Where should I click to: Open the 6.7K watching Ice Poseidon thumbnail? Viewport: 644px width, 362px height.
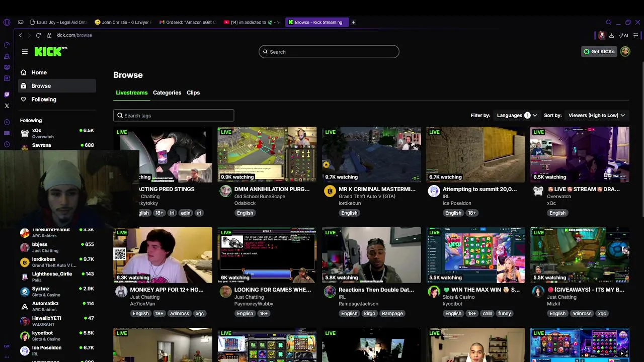coord(475,154)
